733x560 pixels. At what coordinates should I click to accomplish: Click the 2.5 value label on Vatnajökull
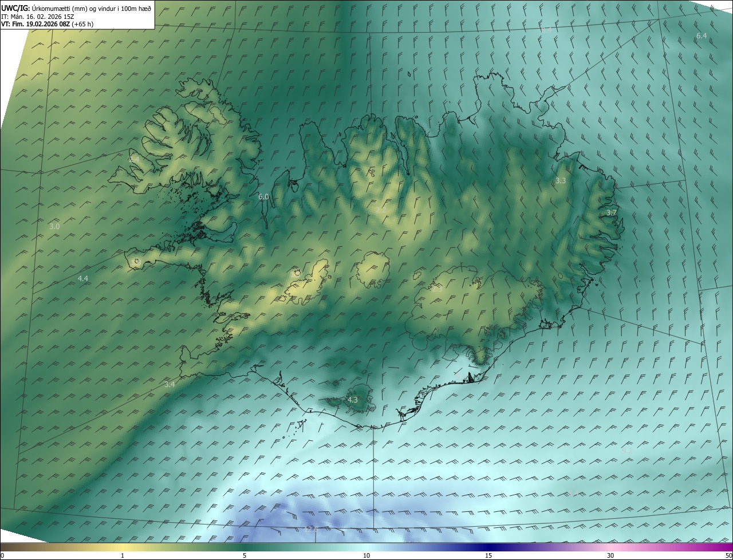click(437, 289)
